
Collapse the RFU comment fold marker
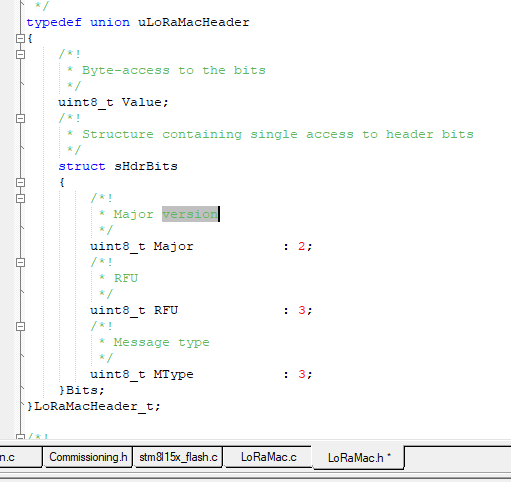coord(20,262)
